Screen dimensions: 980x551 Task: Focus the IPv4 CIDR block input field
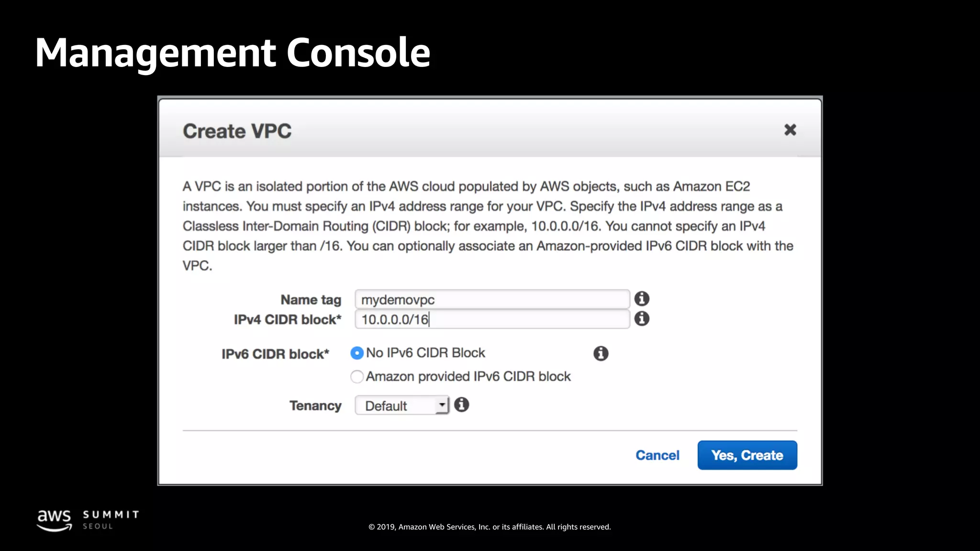tap(492, 320)
